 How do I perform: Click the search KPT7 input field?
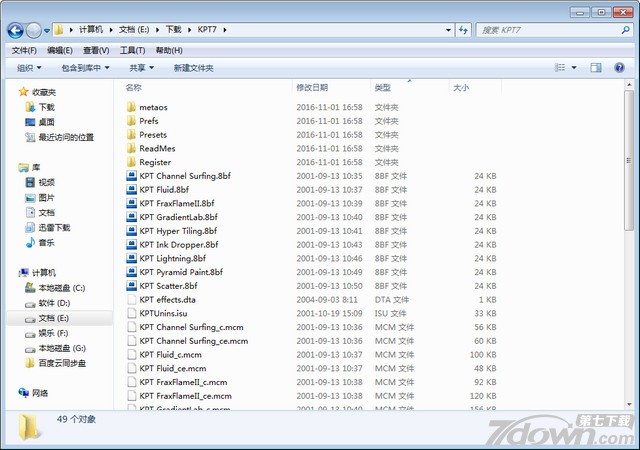point(549,30)
